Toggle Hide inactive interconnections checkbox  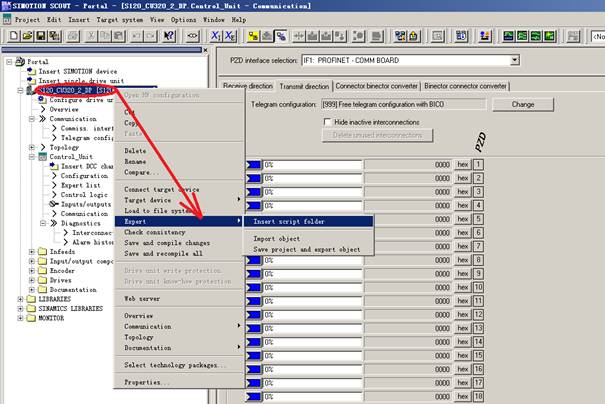coord(328,122)
